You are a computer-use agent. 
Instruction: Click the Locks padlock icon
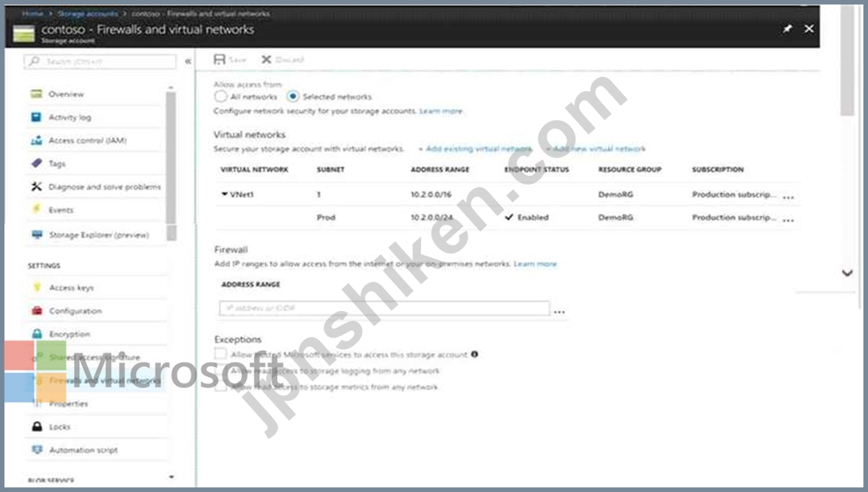37,427
